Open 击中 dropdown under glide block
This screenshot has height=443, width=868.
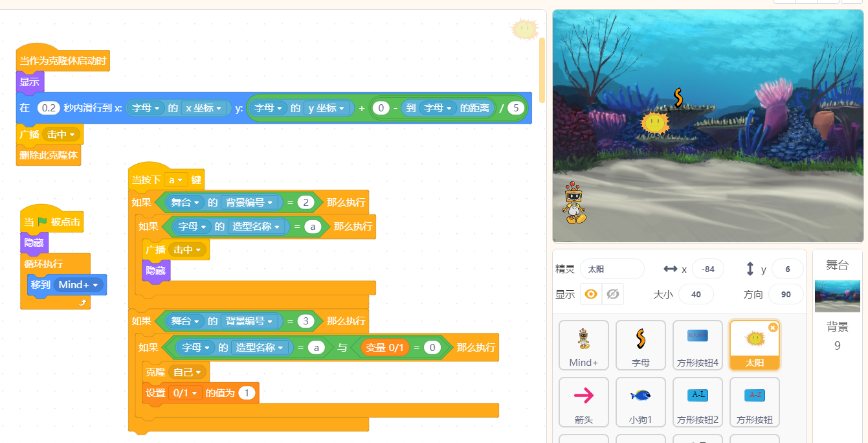[61, 135]
